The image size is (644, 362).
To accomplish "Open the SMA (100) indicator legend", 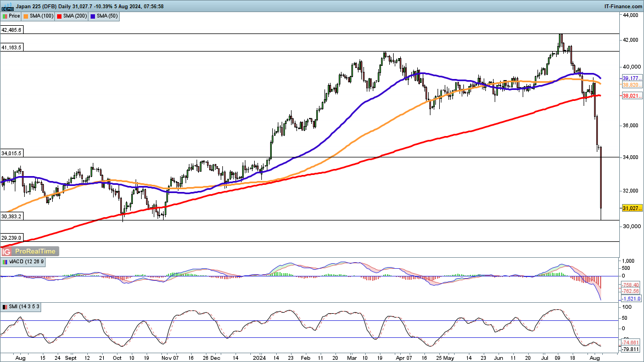I will point(42,16).
